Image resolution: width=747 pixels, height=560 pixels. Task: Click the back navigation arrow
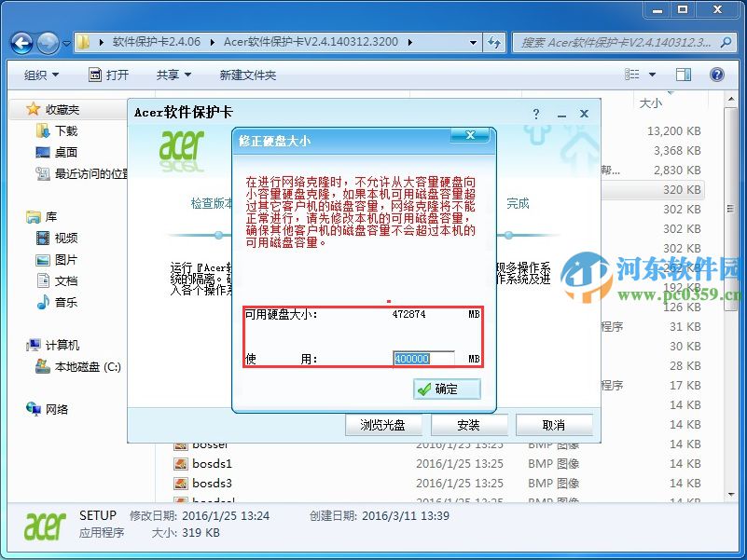tap(21, 42)
